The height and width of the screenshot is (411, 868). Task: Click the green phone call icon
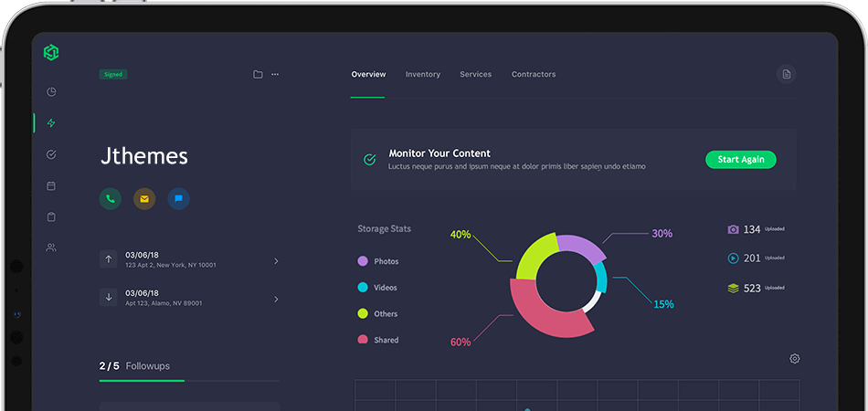(111, 198)
